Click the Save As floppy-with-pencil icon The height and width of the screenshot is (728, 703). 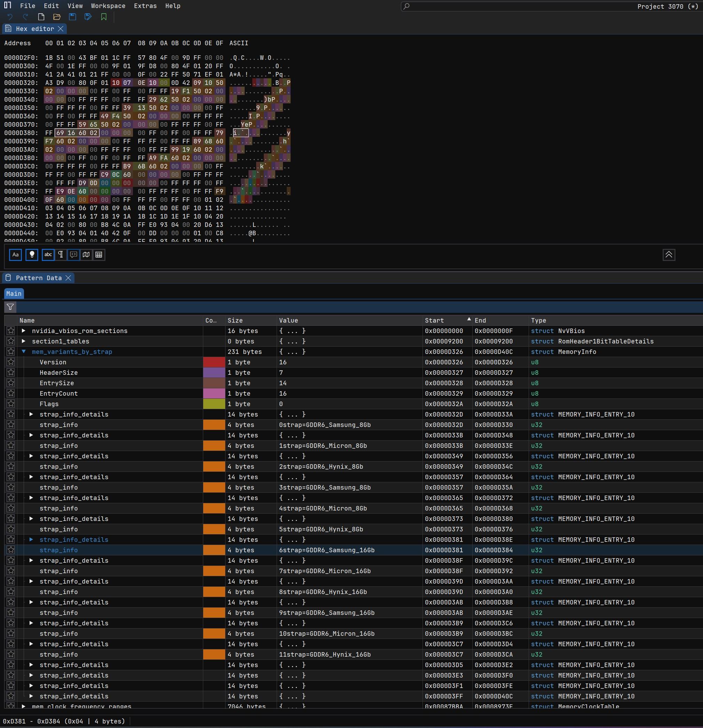point(88,17)
